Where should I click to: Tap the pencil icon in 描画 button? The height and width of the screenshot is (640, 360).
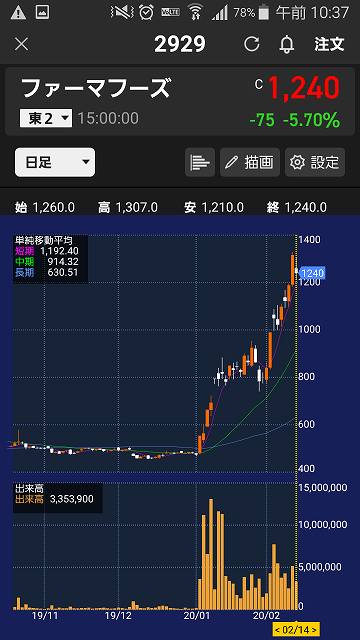click(231, 162)
